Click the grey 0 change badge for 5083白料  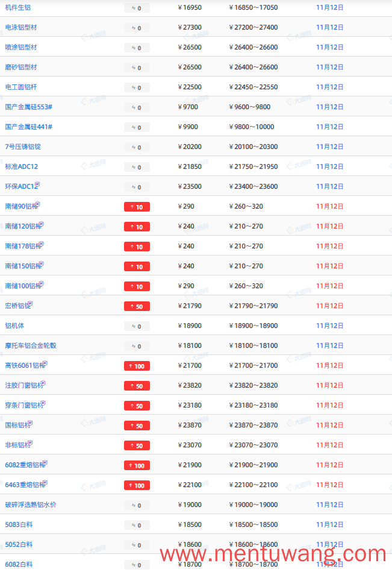[137, 526]
